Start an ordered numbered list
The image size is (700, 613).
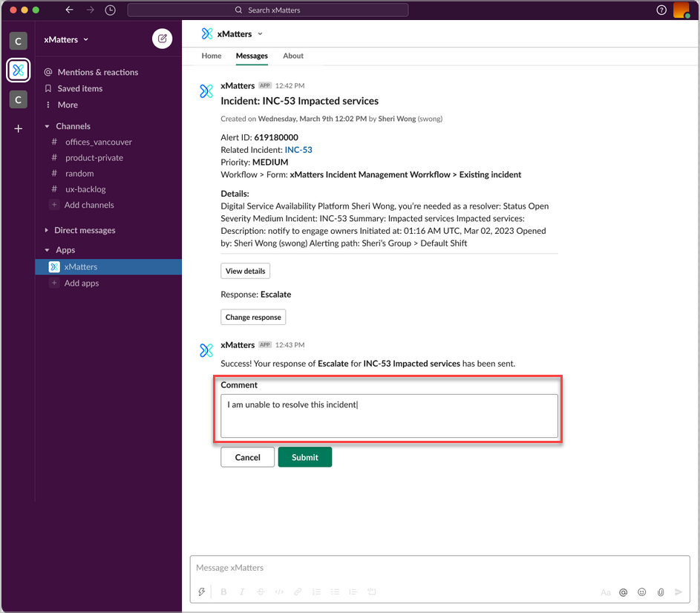click(x=316, y=592)
